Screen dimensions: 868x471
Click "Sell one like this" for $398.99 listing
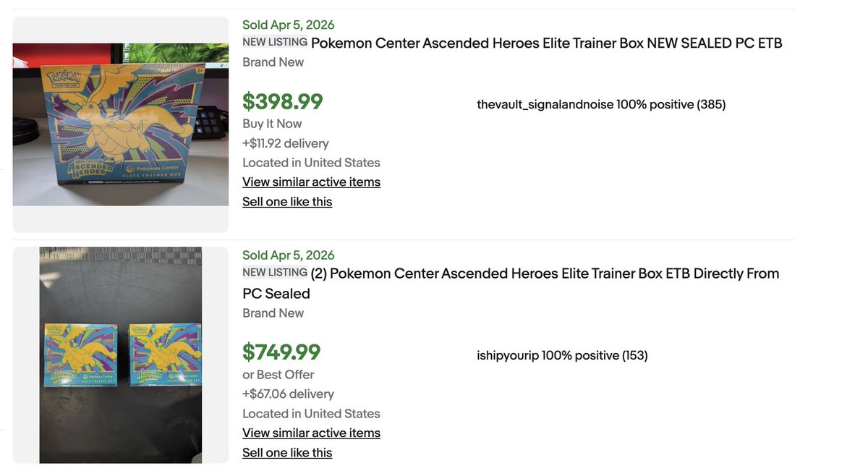coord(287,202)
